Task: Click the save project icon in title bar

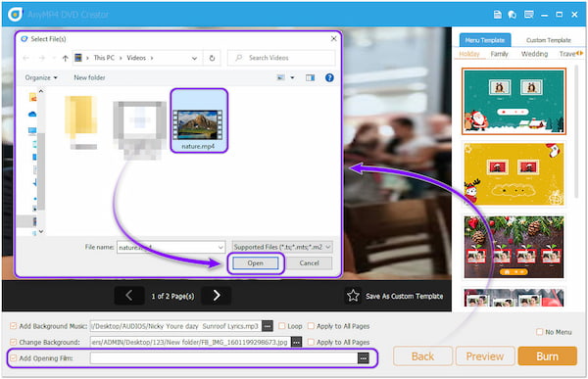Action: [x=497, y=15]
